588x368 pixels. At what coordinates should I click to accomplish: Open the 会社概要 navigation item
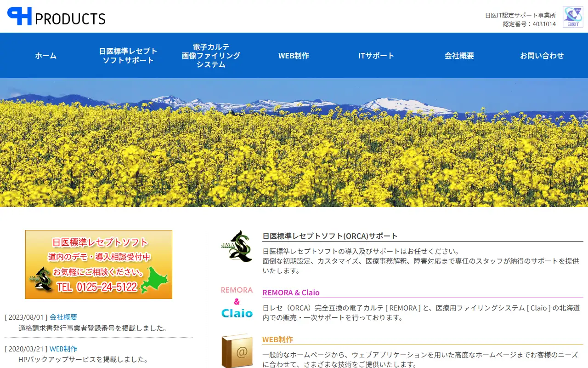point(459,56)
